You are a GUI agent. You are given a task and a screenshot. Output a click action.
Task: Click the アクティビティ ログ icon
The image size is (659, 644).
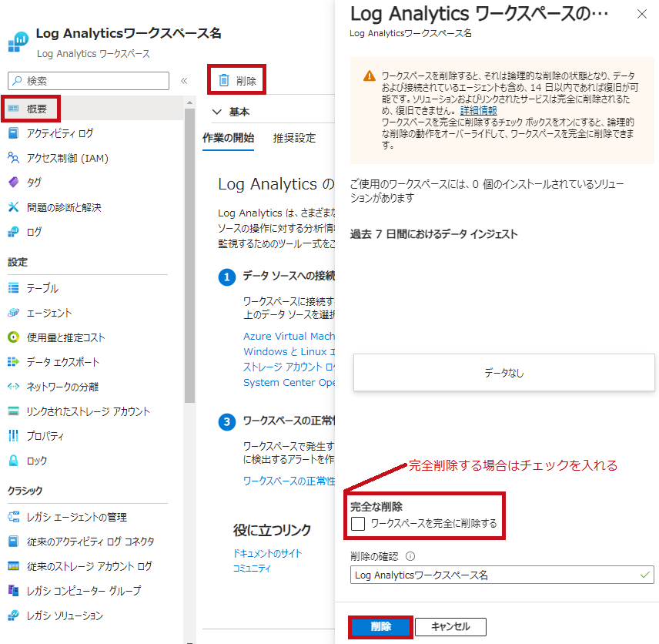13,133
